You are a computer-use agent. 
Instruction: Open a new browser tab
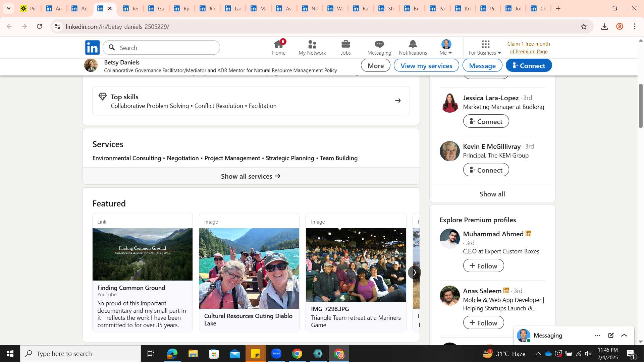558,8
